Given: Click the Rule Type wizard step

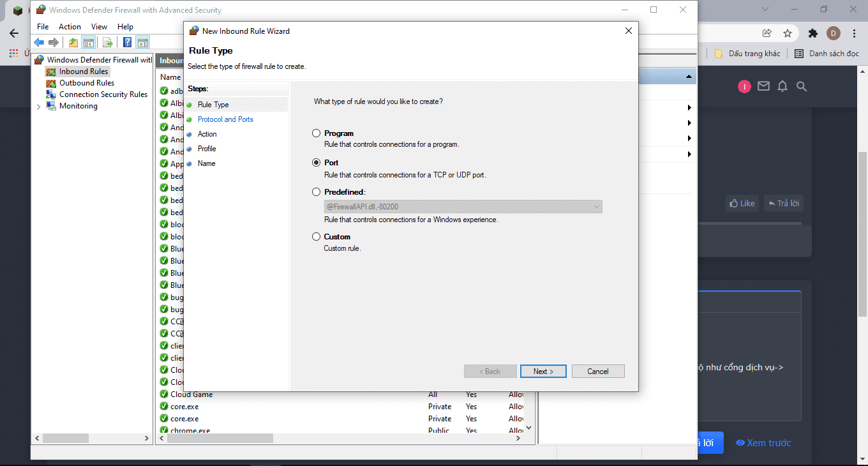Looking at the screenshot, I should coord(213,105).
